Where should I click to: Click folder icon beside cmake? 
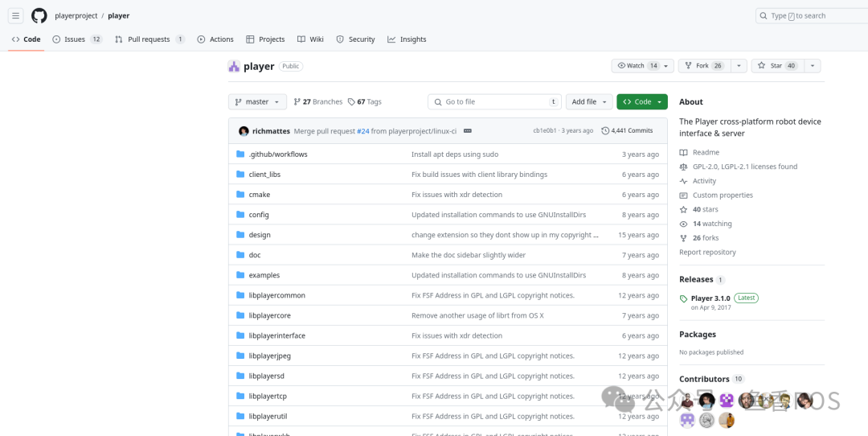240,195
